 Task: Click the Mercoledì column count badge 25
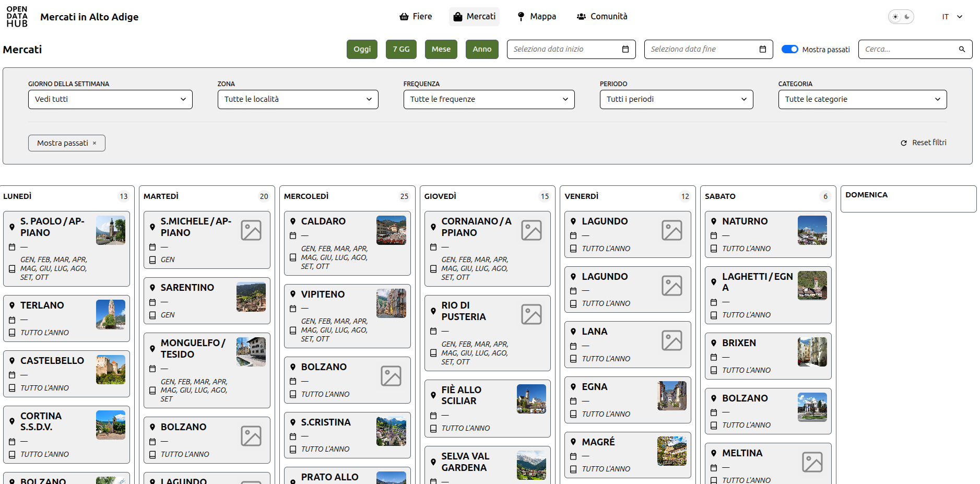(404, 196)
